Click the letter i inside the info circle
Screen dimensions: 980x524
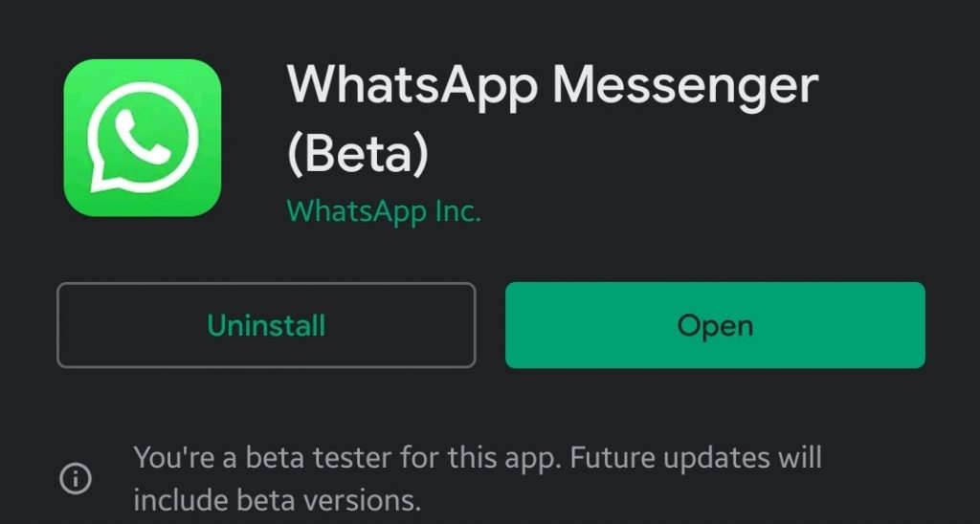coord(77,479)
